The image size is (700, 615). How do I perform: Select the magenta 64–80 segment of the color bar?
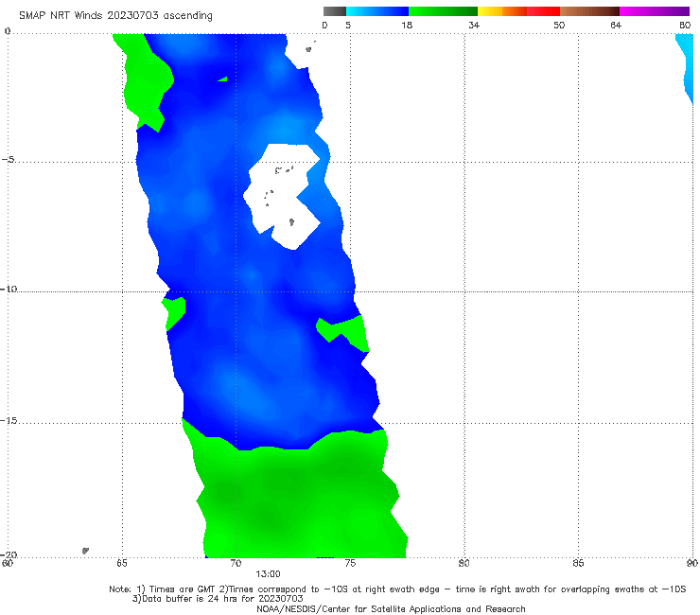coord(655,11)
